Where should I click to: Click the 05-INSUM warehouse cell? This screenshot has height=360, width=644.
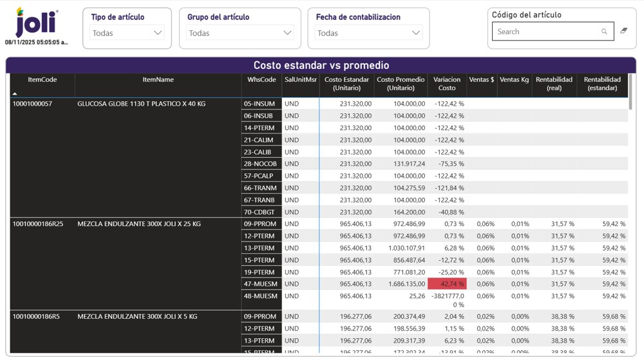tap(259, 104)
